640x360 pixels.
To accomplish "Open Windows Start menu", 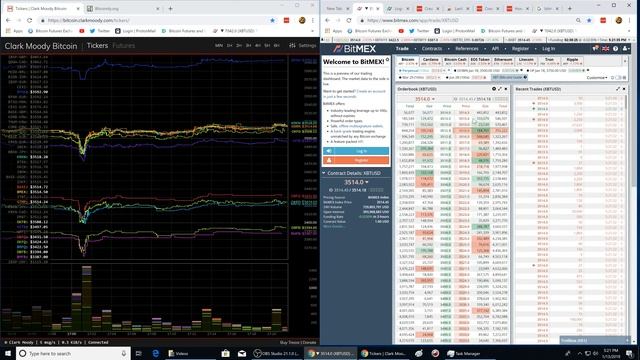I will (8, 353).
